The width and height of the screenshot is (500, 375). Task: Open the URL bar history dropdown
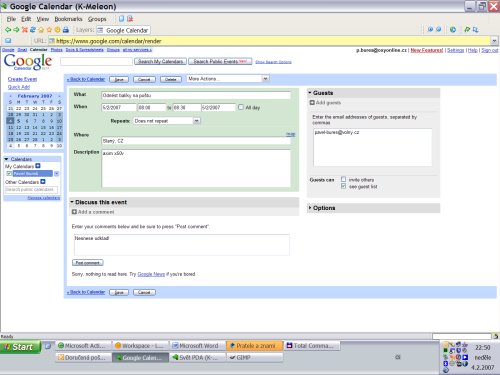[x=494, y=41]
